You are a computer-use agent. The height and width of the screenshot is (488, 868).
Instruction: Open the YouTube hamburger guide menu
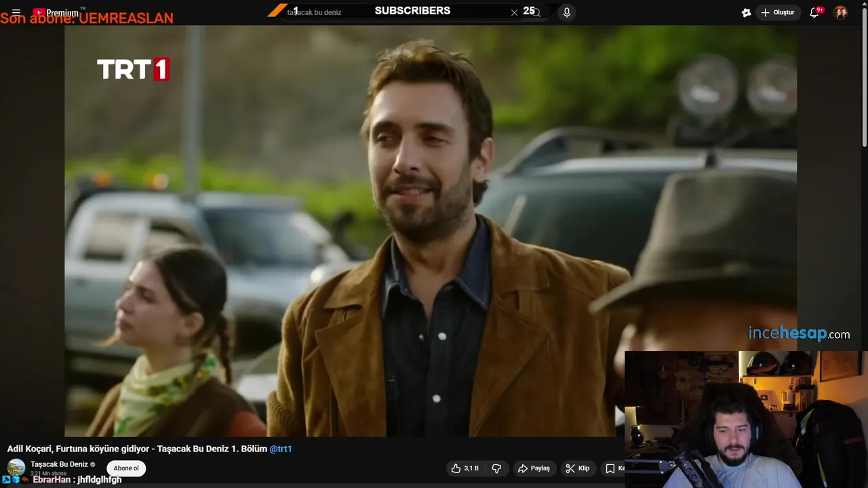point(16,12)
